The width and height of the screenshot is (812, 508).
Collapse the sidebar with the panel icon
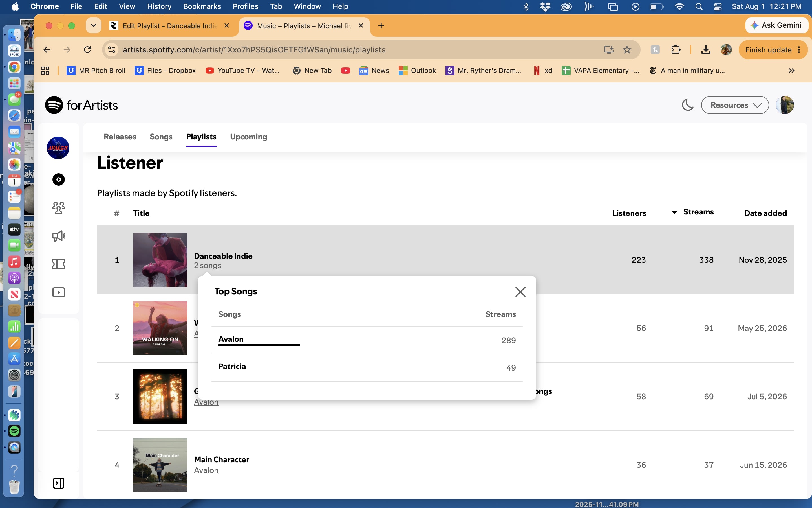[58, 483]
